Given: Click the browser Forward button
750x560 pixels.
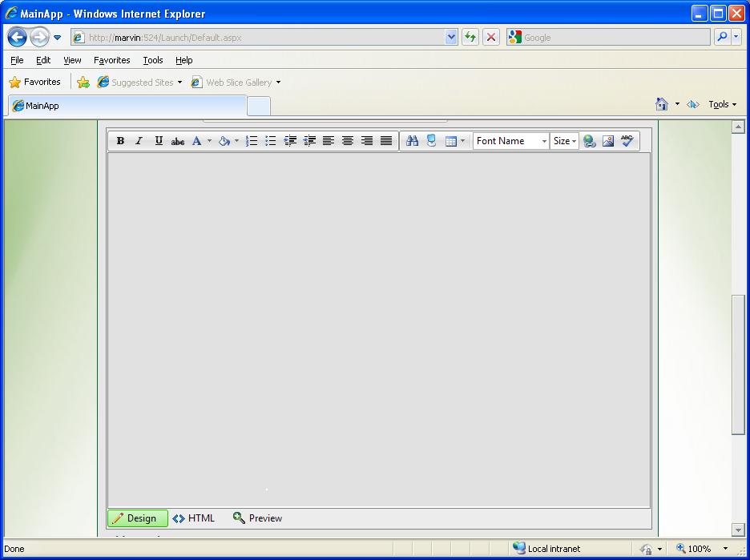Looking at the screenshot, I should click(40, 37).
